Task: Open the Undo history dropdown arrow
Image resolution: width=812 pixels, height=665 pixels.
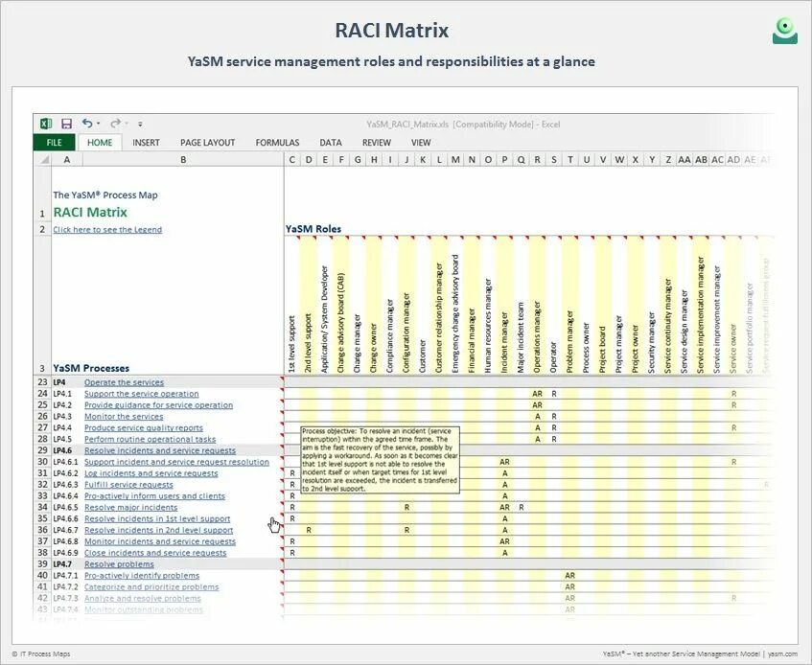Action: 99,124
